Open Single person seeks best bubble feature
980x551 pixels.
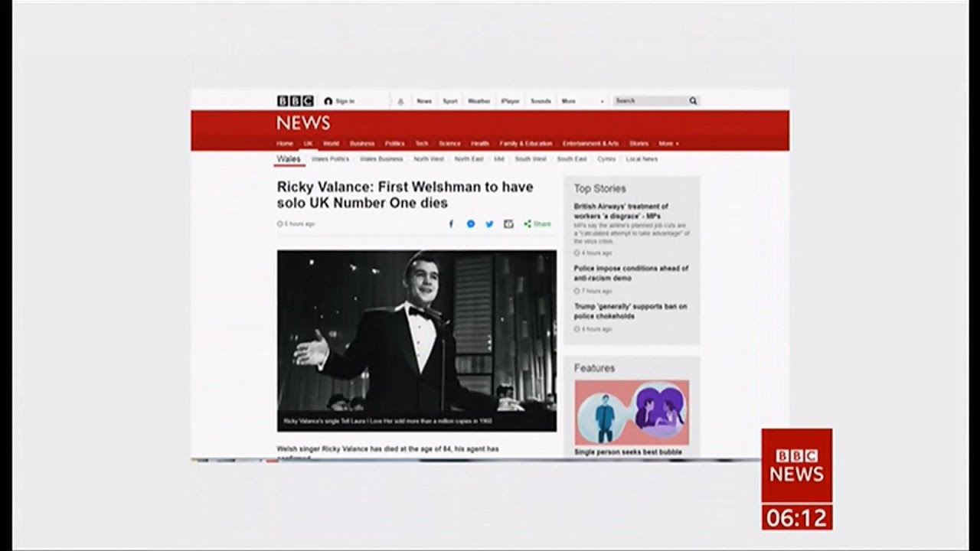pos(628,452)
